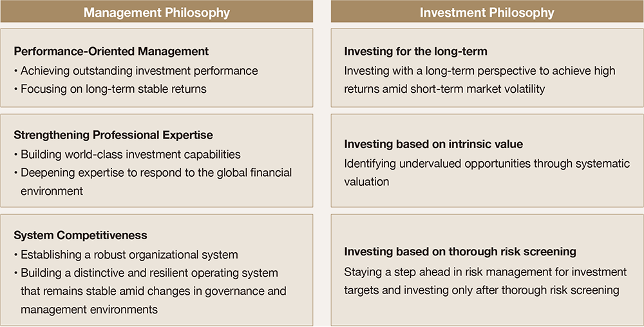Click the 'Deepening expertise to respond' bullet

(153, 181)
